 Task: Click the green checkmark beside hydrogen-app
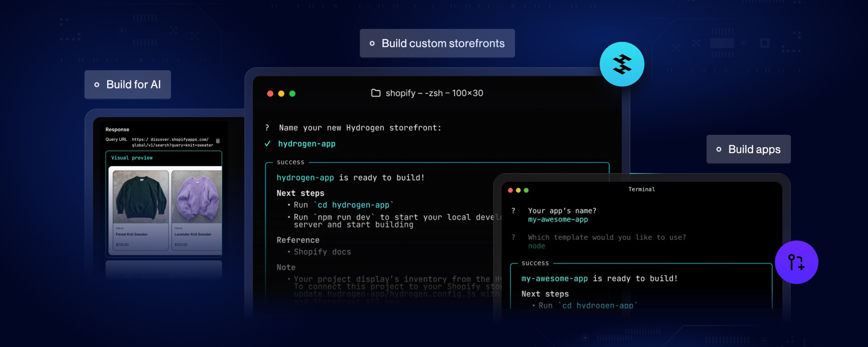[267, 144]
